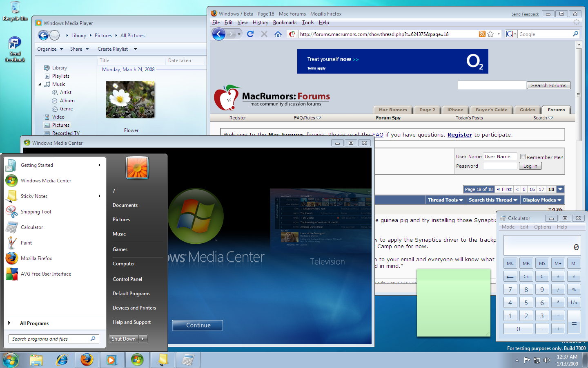Click the green sticky note
The image size is (588, 368).
pos(454,303)
